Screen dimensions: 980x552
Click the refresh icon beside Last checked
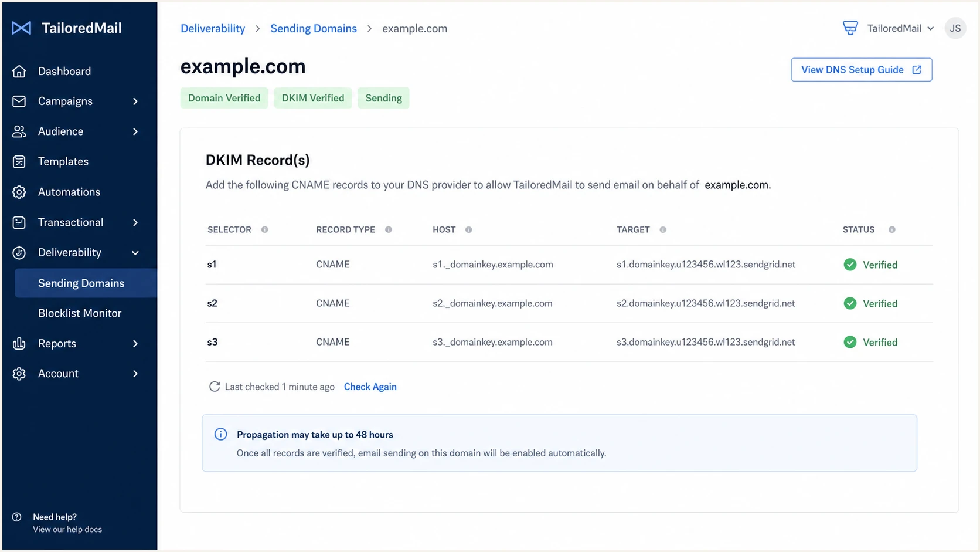[215, 387]
